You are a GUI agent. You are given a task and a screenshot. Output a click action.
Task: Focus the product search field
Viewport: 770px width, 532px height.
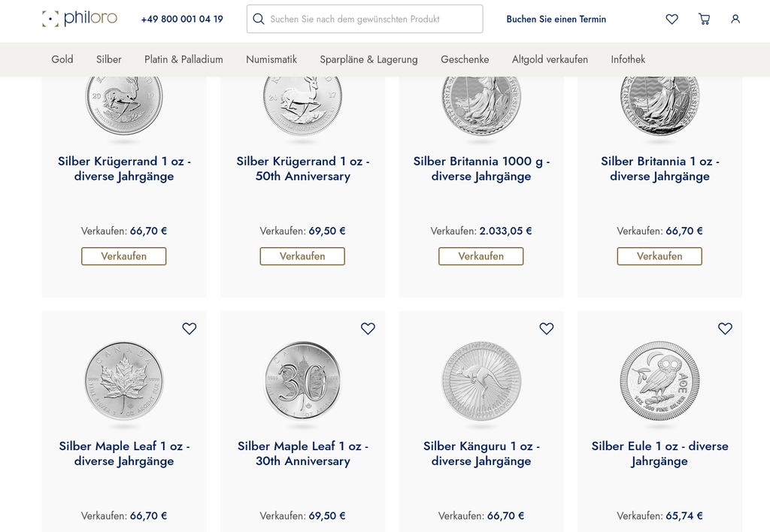point(372,19)
